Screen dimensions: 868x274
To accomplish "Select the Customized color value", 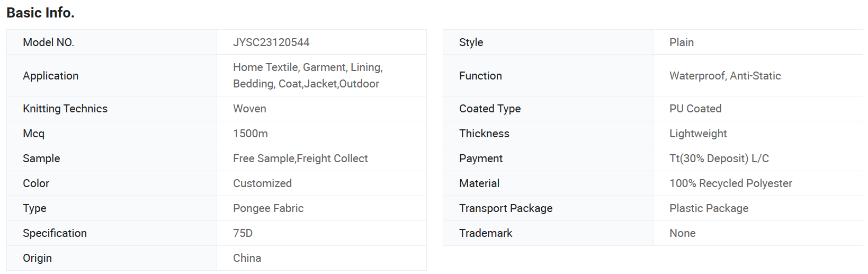I will 262,183.
